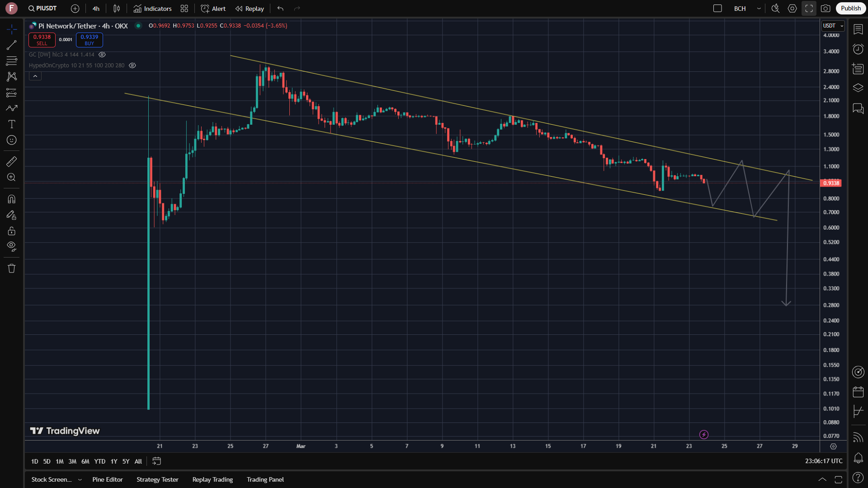Open the Pine Editor tab

pos(108,480)
